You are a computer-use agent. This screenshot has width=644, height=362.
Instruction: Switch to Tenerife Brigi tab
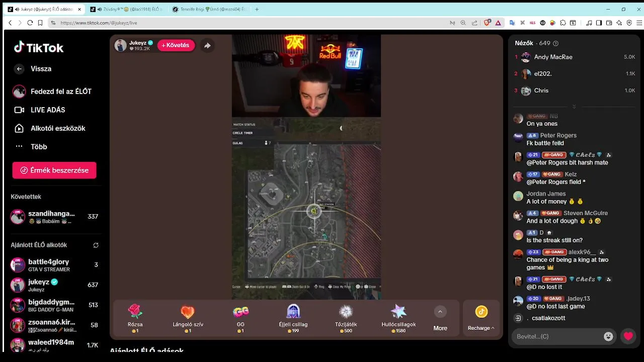(x=209, y=9)
